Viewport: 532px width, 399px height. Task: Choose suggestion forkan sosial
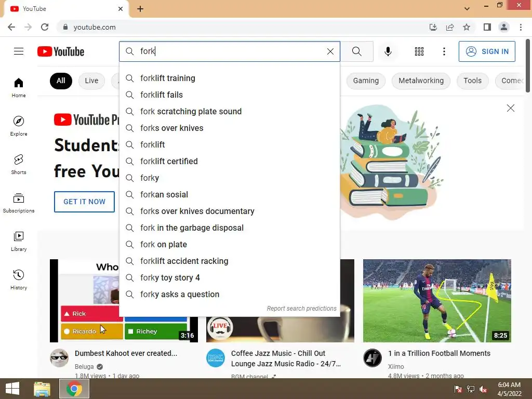[x=230, y=194]
